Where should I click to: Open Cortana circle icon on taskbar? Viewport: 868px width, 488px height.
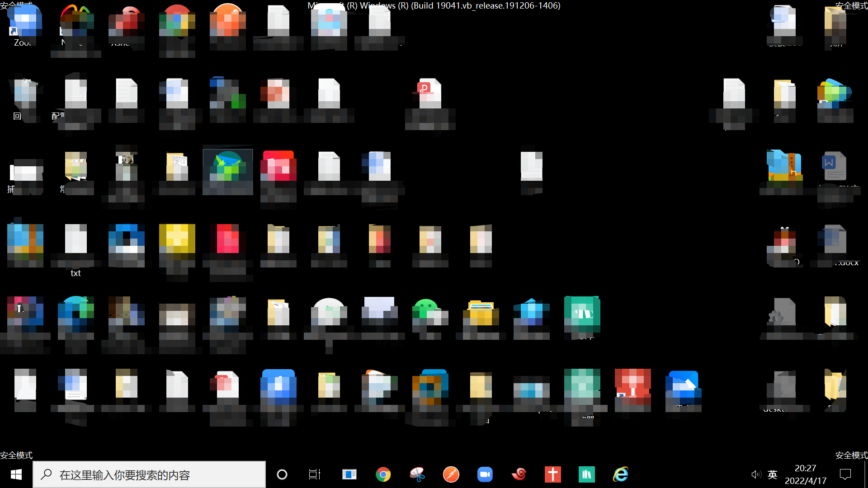point(282,474)
